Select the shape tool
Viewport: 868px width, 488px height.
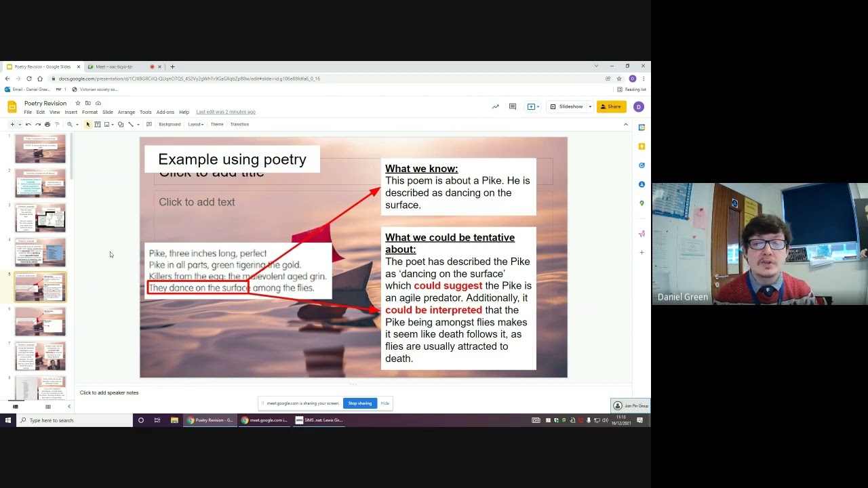tap(121, 124)
